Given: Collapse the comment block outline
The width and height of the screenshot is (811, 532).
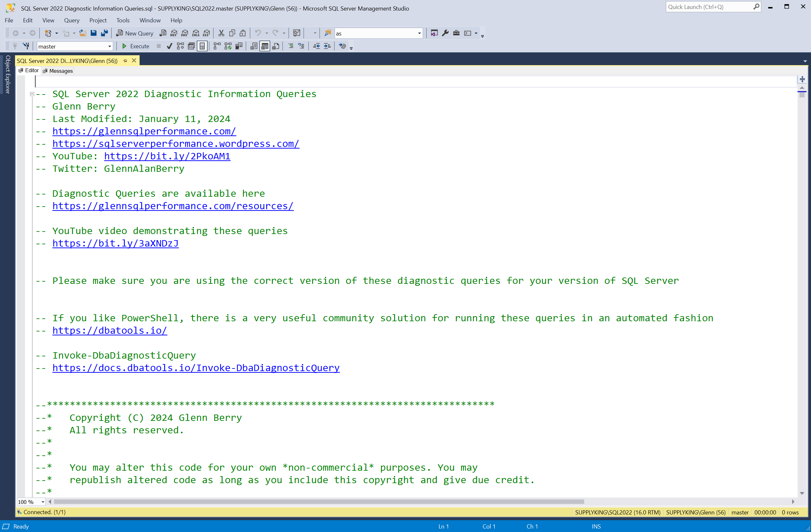Looking at the screenshot, I should click(32, 94).
